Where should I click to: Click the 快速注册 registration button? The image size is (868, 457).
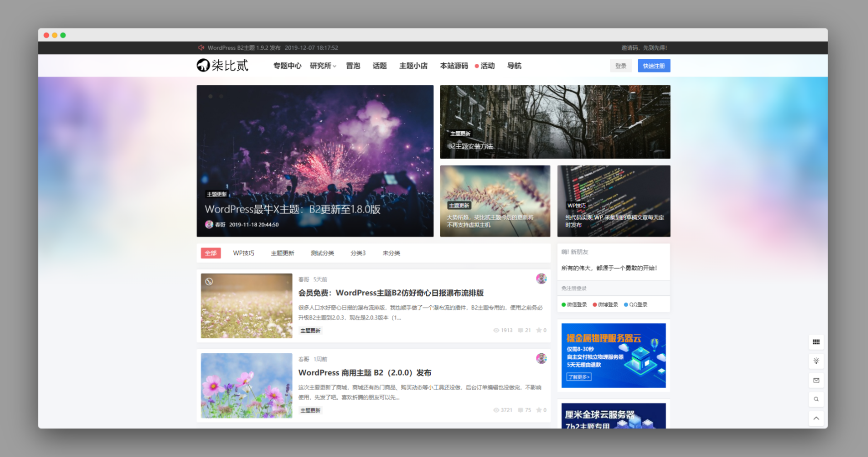[654, 65]
